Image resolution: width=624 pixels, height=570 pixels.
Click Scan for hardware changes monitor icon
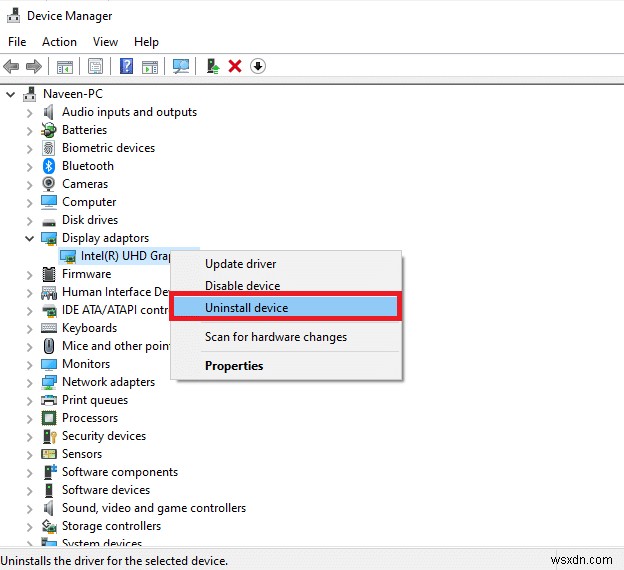181,66
